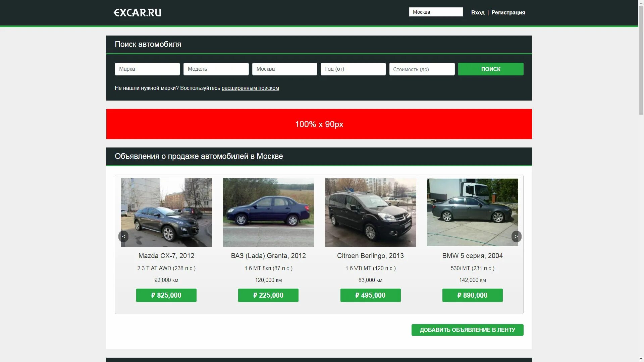This screenshot has width=644, height=362.
Task: Click ДОБАВИТЬ ОБЪЯВЛЕНИЕ В ЛЕНТУ button
Action: coord(467,330)
